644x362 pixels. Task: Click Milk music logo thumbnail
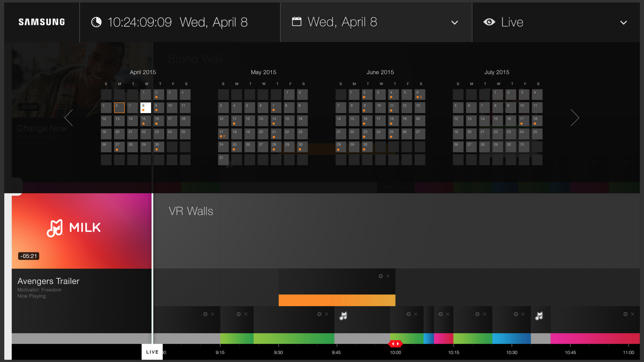tap(74, 228)
